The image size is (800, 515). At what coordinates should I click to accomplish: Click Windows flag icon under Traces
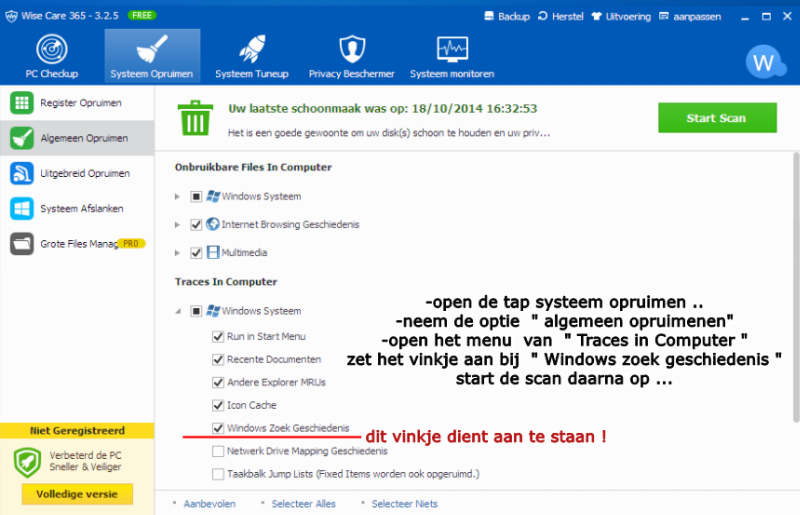[213, 311]
